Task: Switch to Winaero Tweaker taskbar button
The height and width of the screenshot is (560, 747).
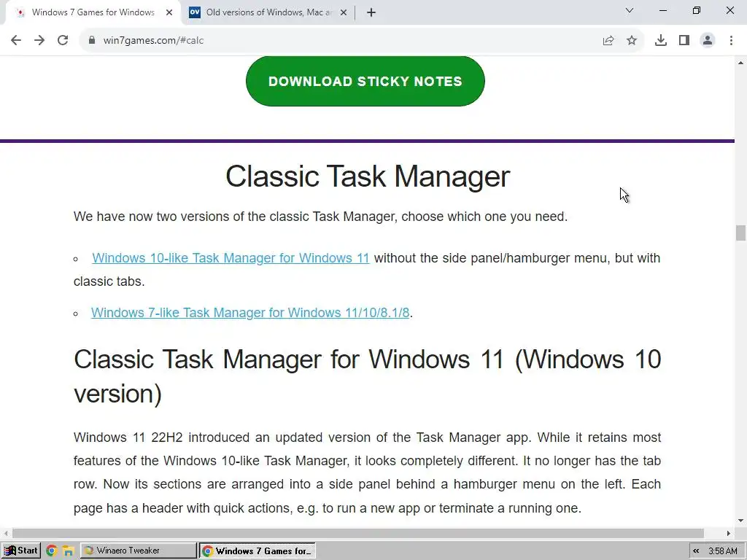Action: click(x=138, y=551)
